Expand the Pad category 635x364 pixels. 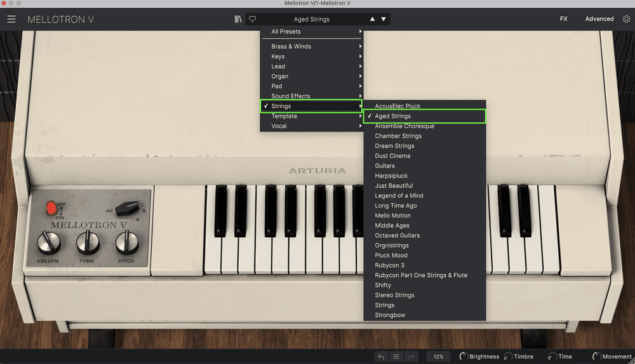coord(311,86)
